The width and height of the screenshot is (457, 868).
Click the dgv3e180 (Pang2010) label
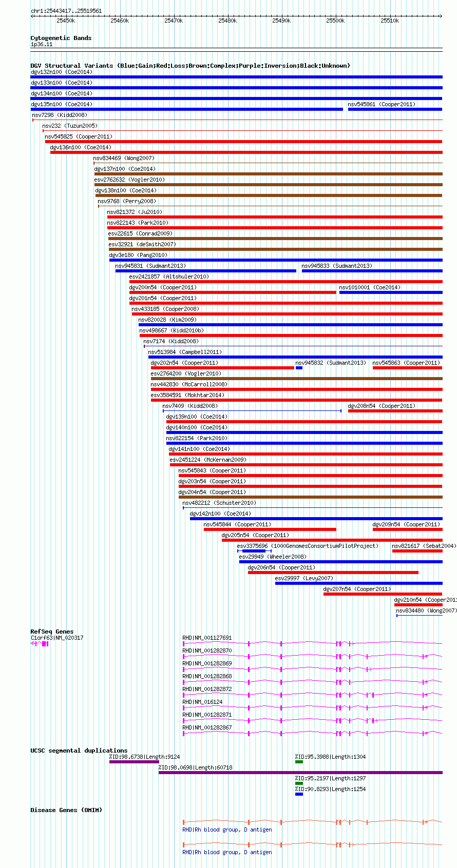[x=138, y=255]
